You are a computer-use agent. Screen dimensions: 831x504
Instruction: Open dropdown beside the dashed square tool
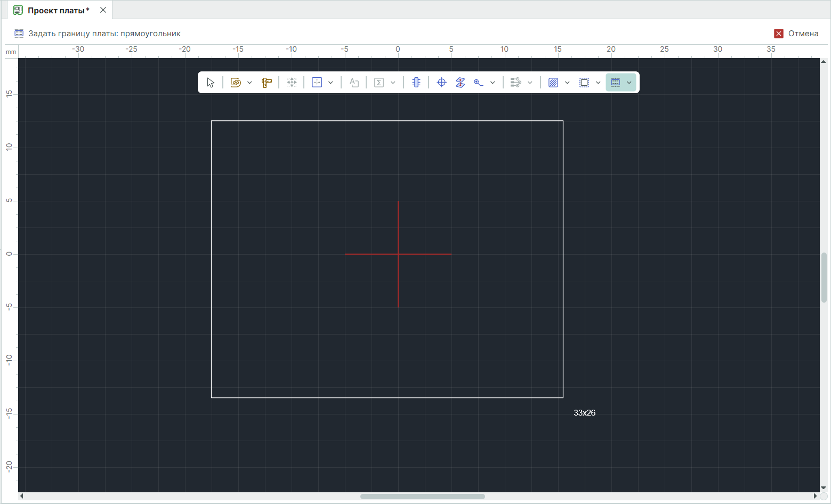click(598, 83)
